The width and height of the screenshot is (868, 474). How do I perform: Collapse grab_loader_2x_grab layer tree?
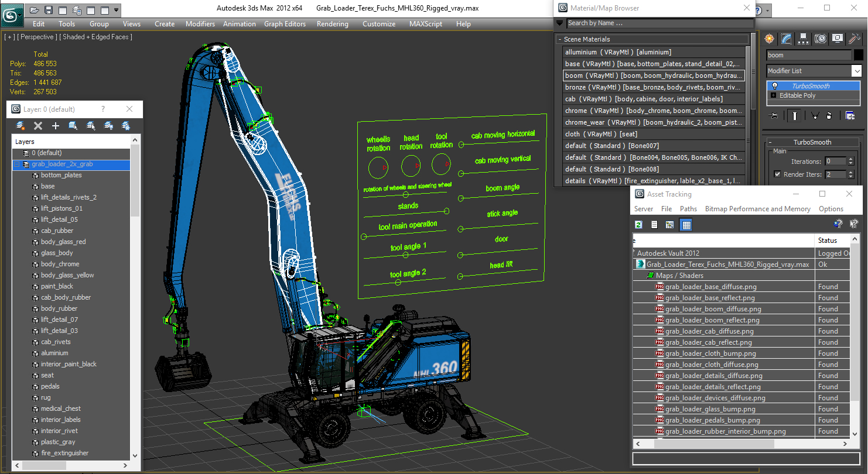coord(16,164)
